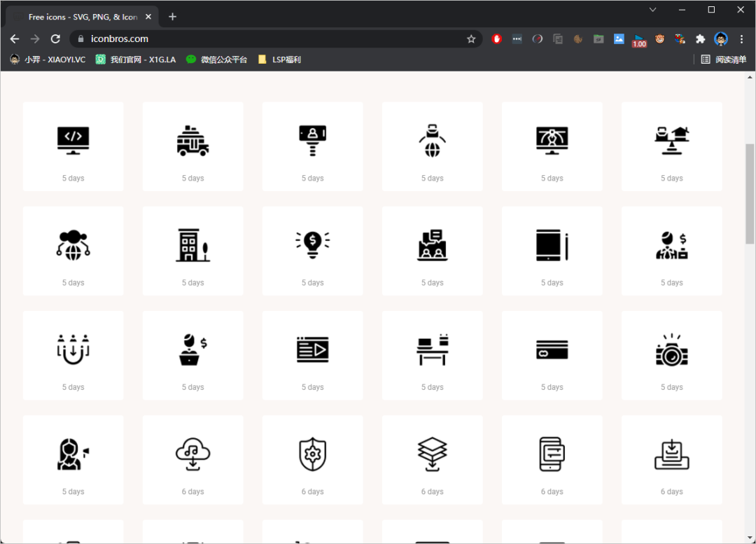This screenshot has height=544, width=756.
Task: Open the Chrome extensions puzzle menu
Action: point(700,39)
